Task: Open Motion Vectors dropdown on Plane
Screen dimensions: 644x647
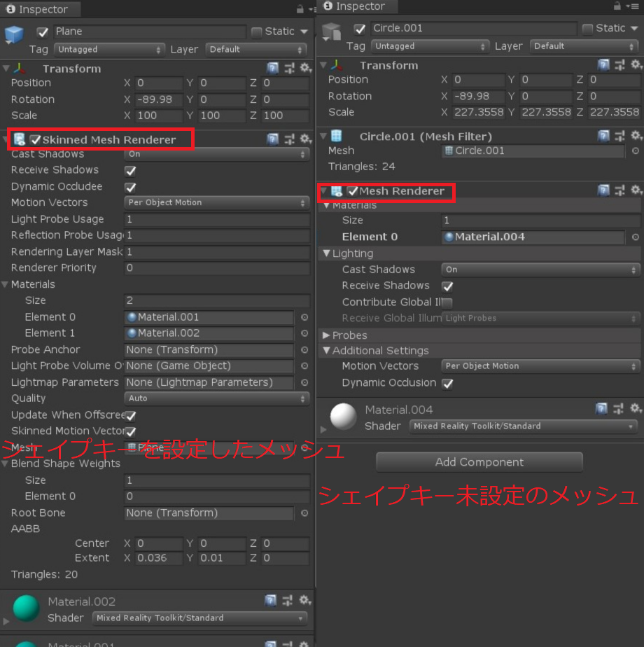Action: tap(216, 202)
